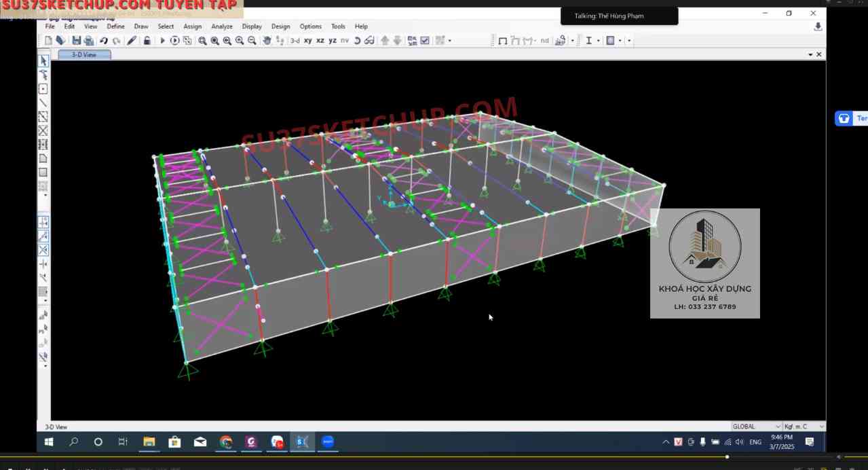Toggle Snap to Points in left toolbar

tap(43, 222)
